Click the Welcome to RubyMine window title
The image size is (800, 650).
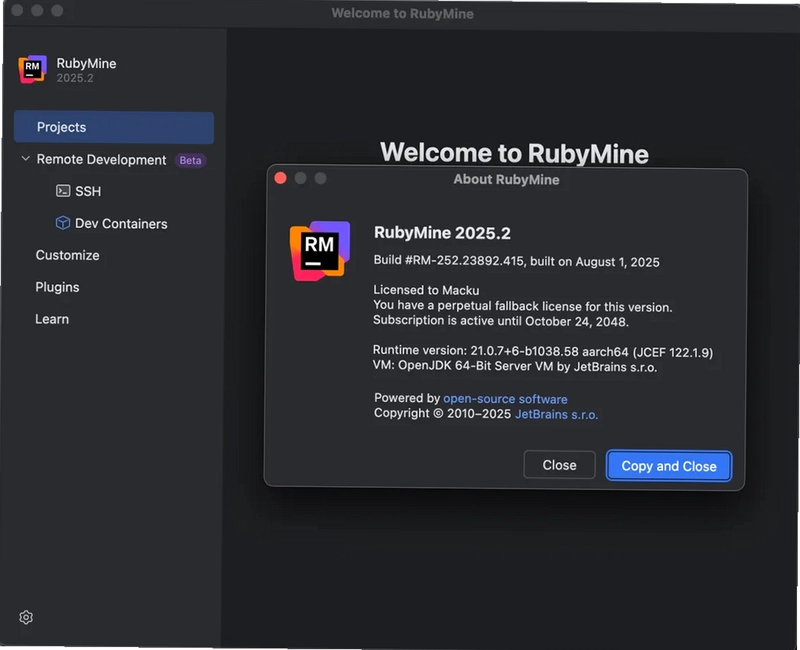(403, 13)
